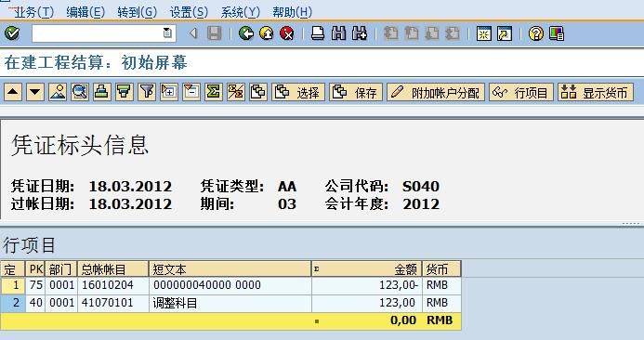Click the 显示货币 button
Screen dimensions: 644x340
pos(596,92)
